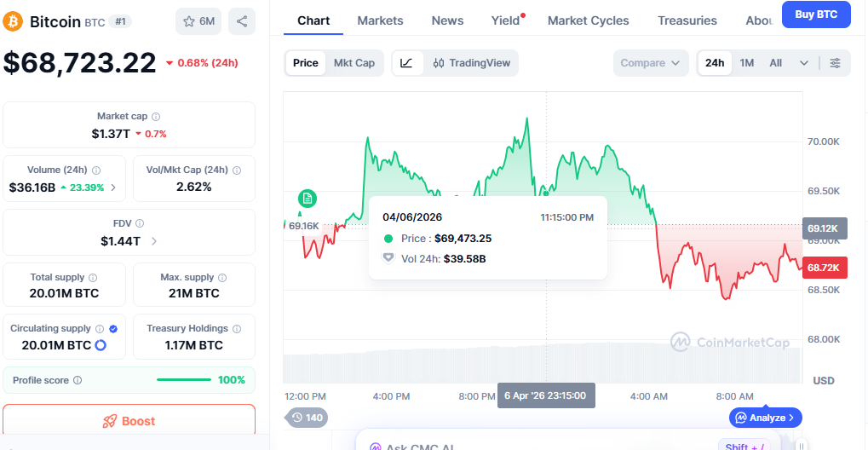Open chart settings sliders icon
The height and width of the screenshot is (450, 868).
(835, 63)
